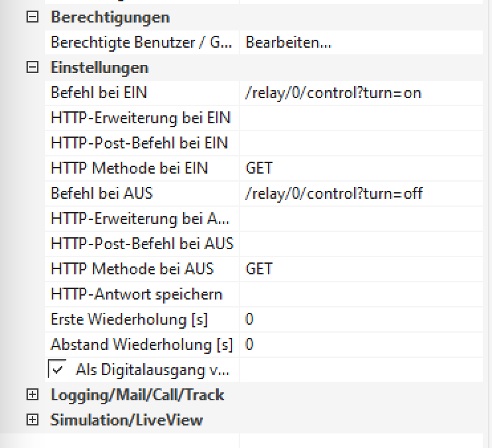This screenshot has width=492, height=448.
Task: Edit the Abstand Wiederholung value
Action: tap(360, 345)
